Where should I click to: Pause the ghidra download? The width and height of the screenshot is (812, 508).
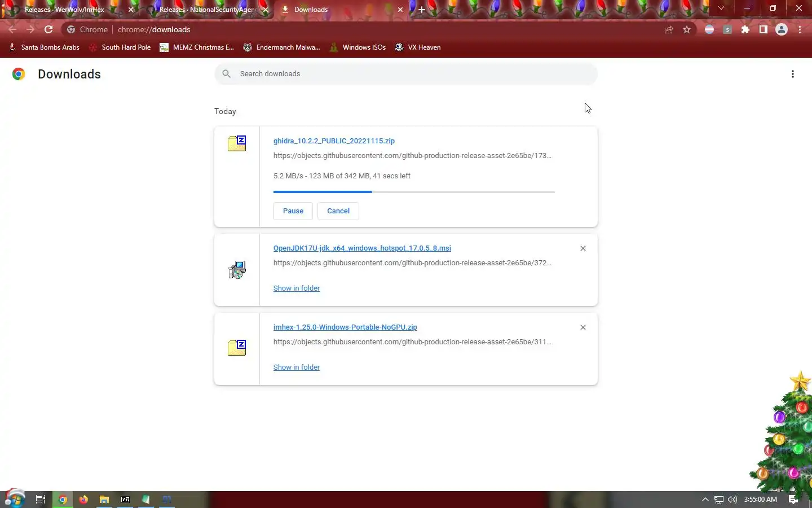pos(293,211)
